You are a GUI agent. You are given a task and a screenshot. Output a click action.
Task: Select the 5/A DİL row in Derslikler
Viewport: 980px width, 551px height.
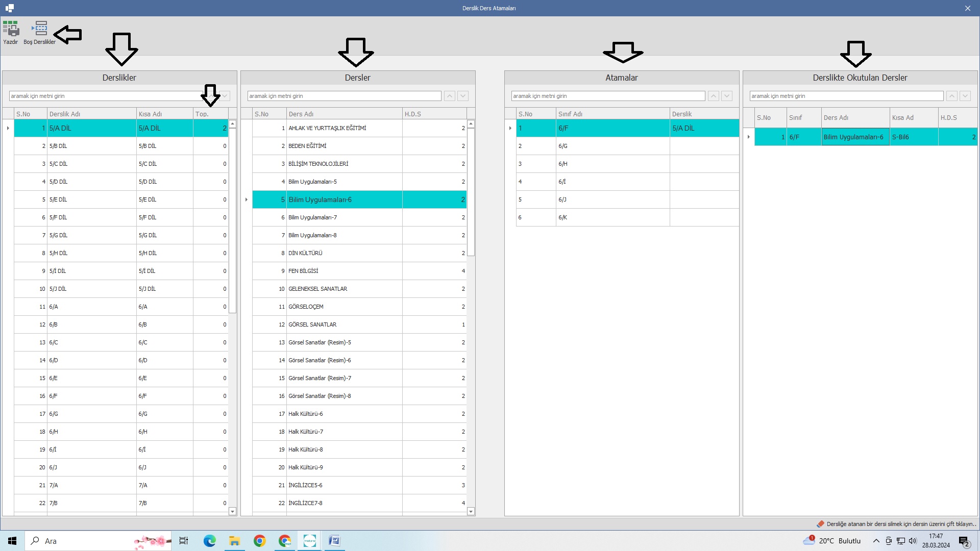coord(121,128)
